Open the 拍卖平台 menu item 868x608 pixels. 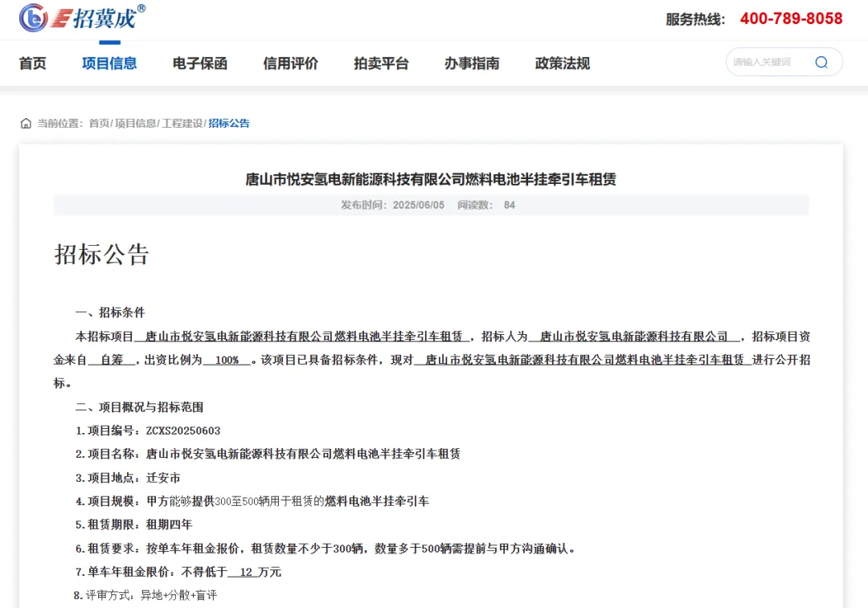382,63
